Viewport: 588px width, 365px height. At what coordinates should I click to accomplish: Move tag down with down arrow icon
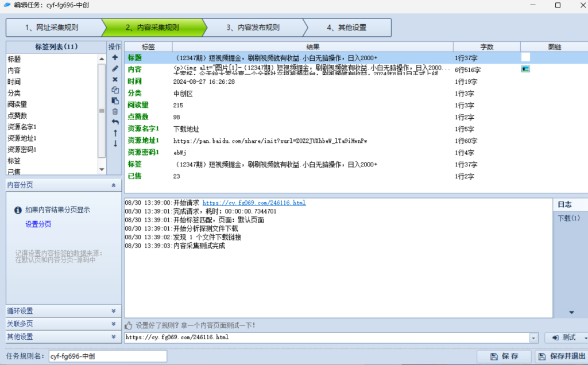[x=115, y=143]
